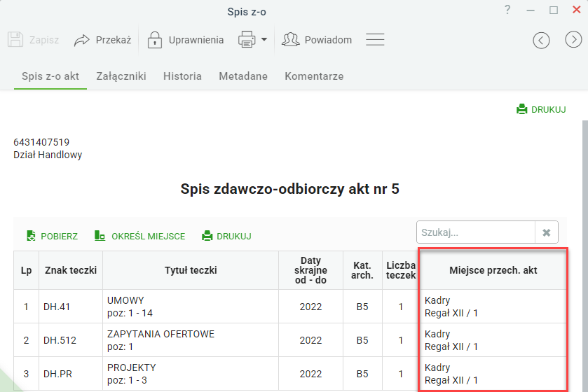The width and height of the screenshot is (588, 392).
Task: Switch to the Metadane tab
Action: tap(243, 76)
